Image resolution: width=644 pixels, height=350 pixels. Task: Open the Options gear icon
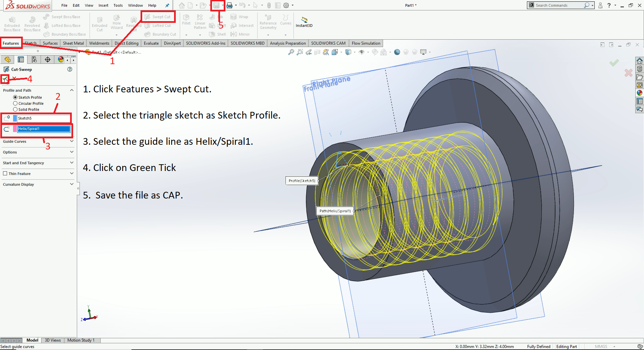click(x=286, y=5)
